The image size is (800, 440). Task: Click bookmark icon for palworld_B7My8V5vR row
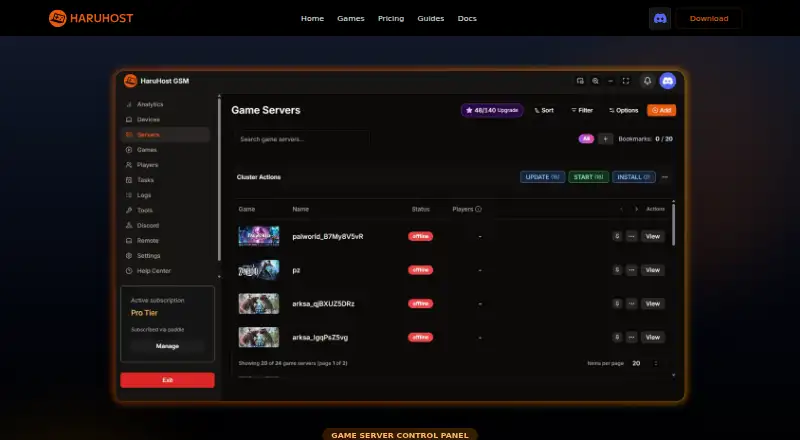click(x=617, y=236)
